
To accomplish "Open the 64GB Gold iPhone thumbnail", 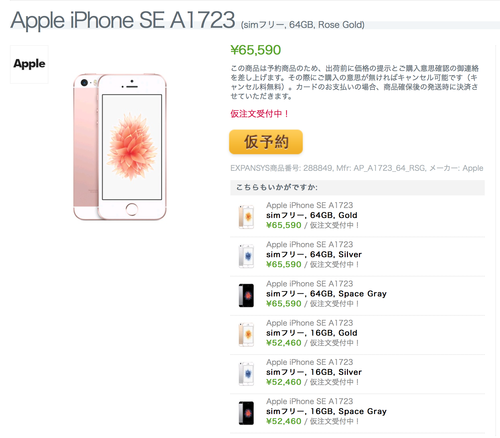I will 246,217.
